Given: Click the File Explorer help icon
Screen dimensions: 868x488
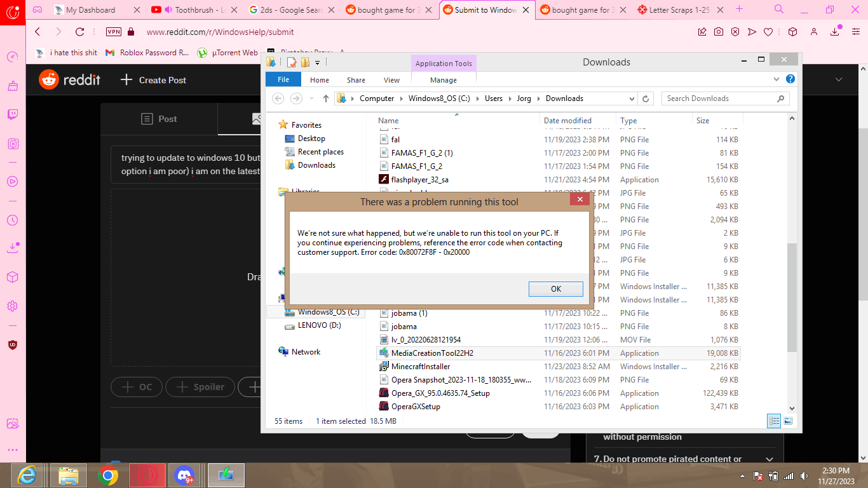Looking at the screenshot, I should 790,79.
